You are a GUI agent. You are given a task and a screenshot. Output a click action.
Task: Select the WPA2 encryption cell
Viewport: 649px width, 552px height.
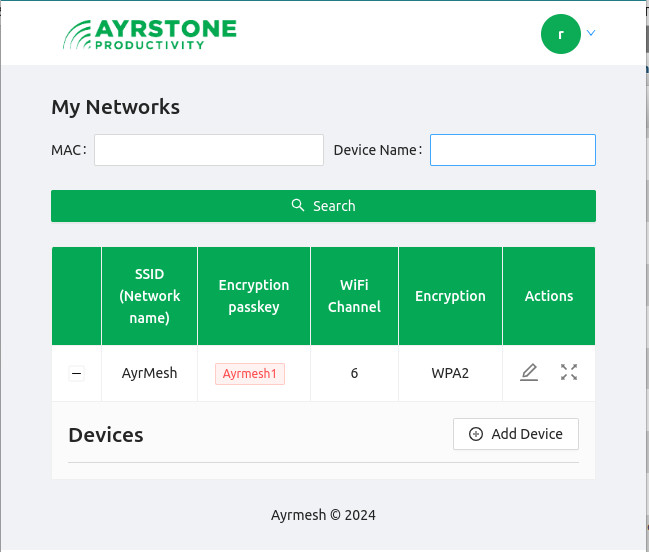coord(450,373)
